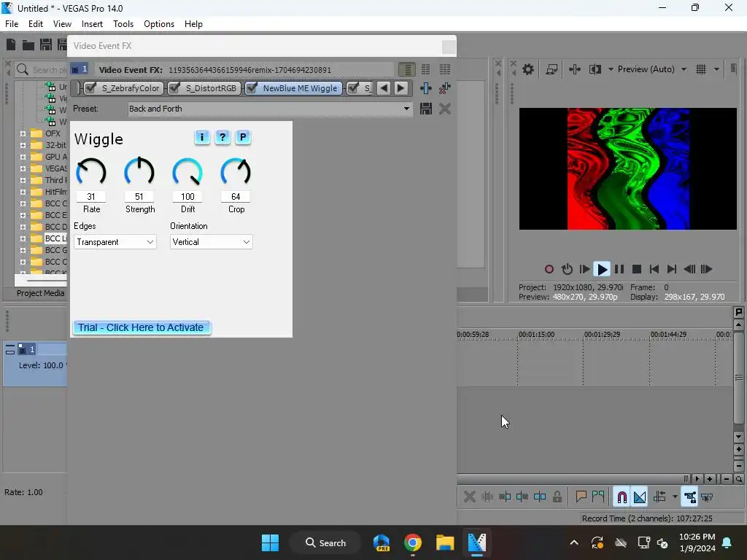
Task: Expand the 32-bit folder
Action: click(23, 145)
